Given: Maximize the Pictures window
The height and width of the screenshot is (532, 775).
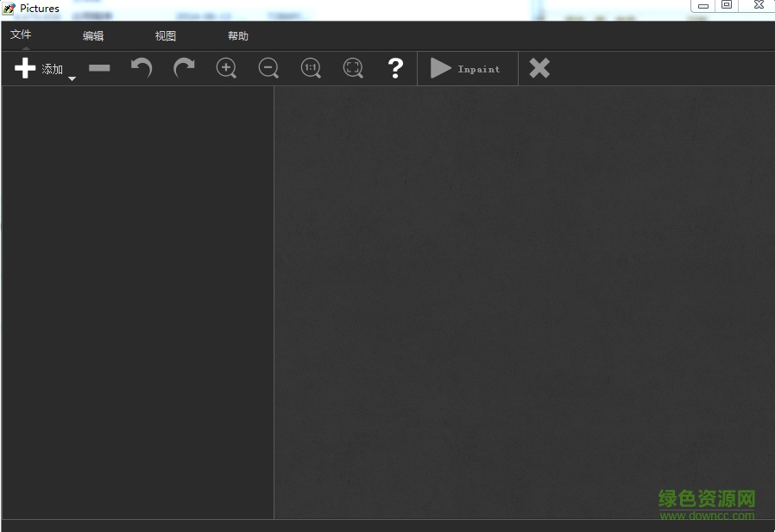Looking at the screenshot, I should [727, 5].
